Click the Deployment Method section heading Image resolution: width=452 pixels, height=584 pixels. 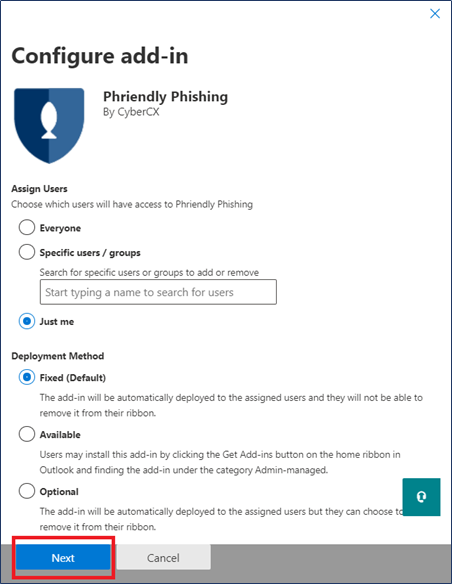click(x=58, y=356)
